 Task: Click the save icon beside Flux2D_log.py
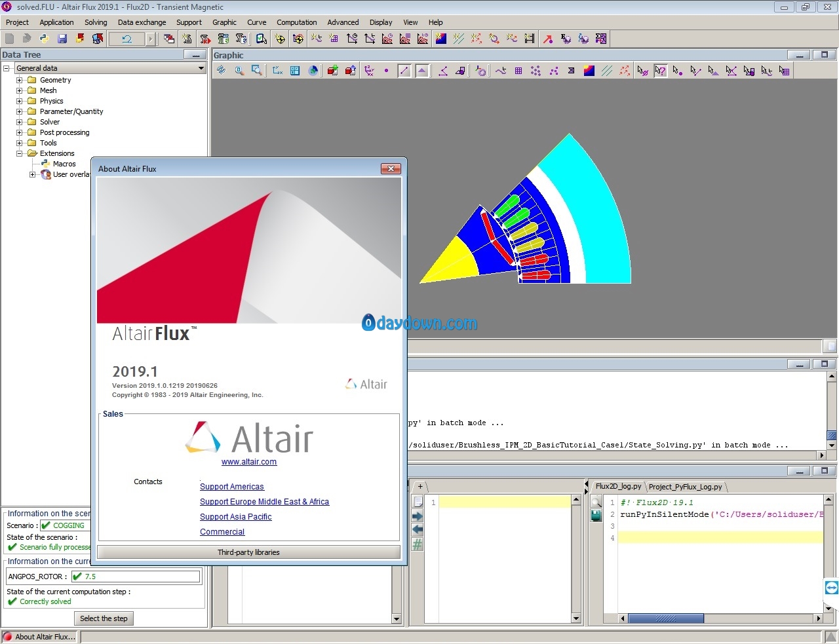coord(596,516)
